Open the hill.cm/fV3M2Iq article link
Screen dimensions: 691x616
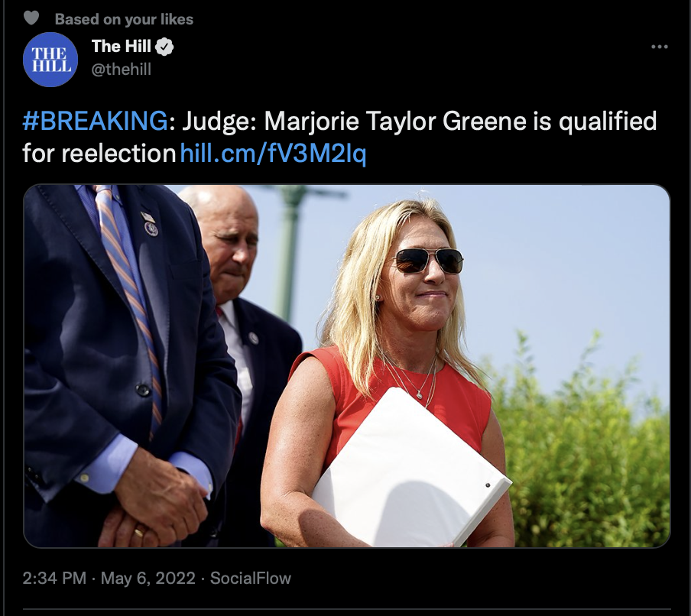pyautogui.click(x=273, y=154)
